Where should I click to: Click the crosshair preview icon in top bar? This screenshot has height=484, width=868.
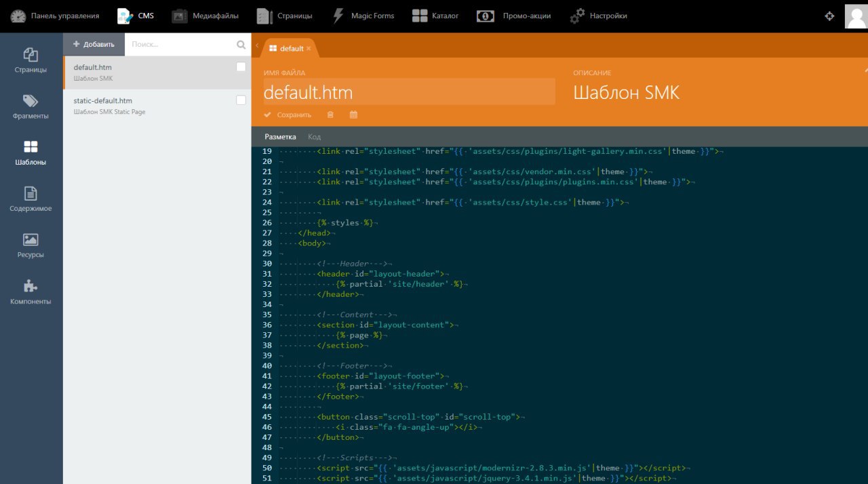coord(829,16)
